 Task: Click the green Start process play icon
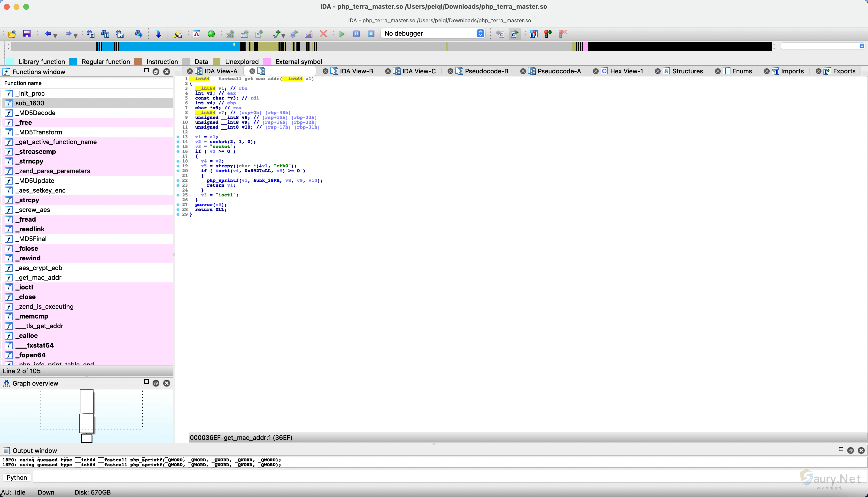click(342, 34)
